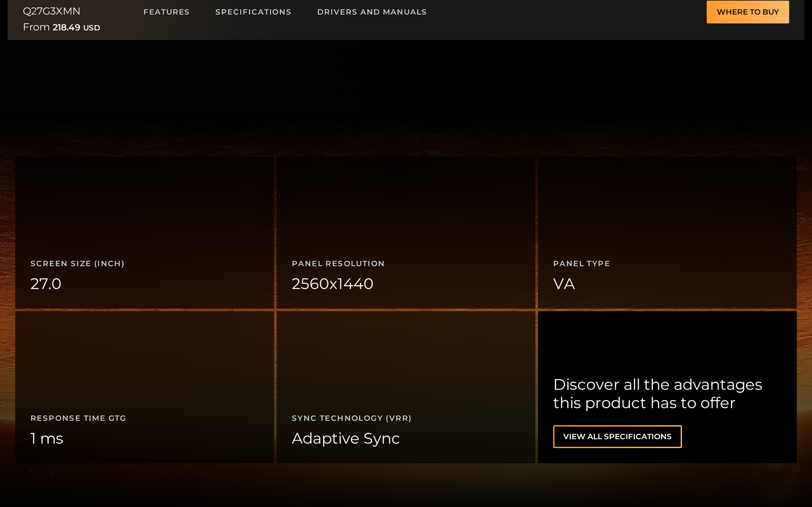Click the Adaptive Sync value
Image resolution: width=812 pixels, height=507 pixels.
click(346, 439)
